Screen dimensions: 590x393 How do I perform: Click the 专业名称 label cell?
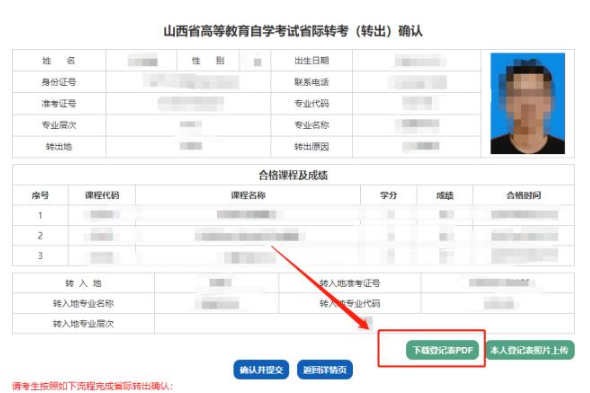tap(312, 125)
